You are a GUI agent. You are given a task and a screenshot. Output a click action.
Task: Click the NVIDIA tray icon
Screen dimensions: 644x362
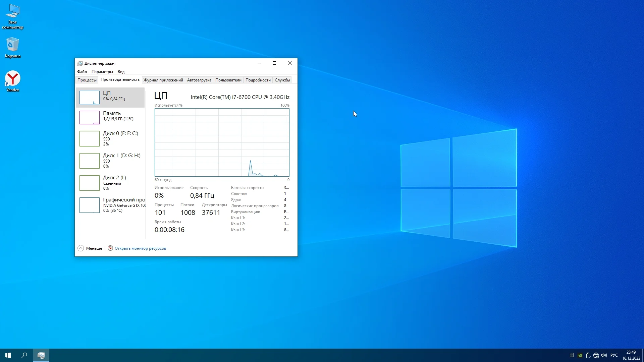[580, 355]
